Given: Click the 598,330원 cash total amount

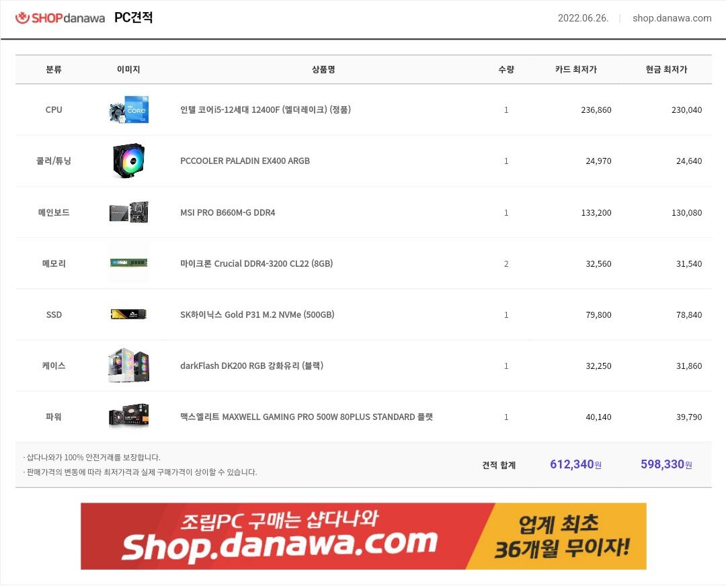Looking at the screenshot, I should point(666,464).
